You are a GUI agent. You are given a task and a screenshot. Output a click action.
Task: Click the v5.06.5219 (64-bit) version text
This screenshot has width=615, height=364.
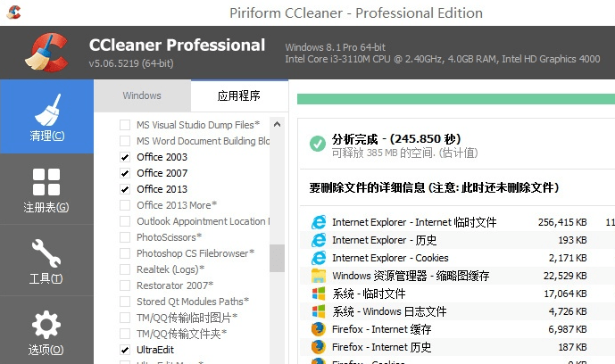point(131,63)
